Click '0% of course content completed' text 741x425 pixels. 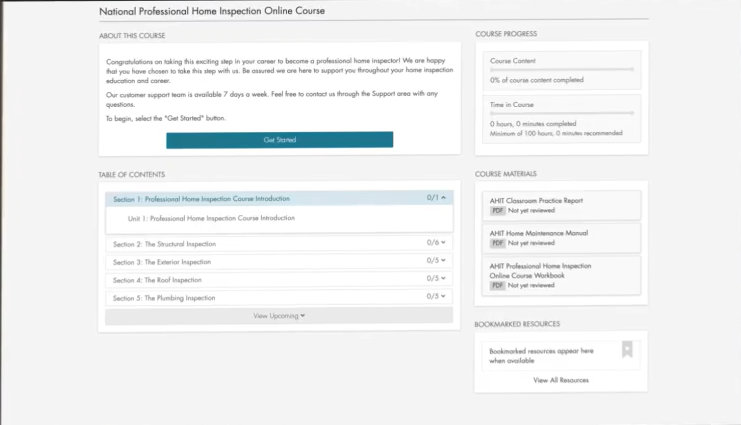point(536,80)
